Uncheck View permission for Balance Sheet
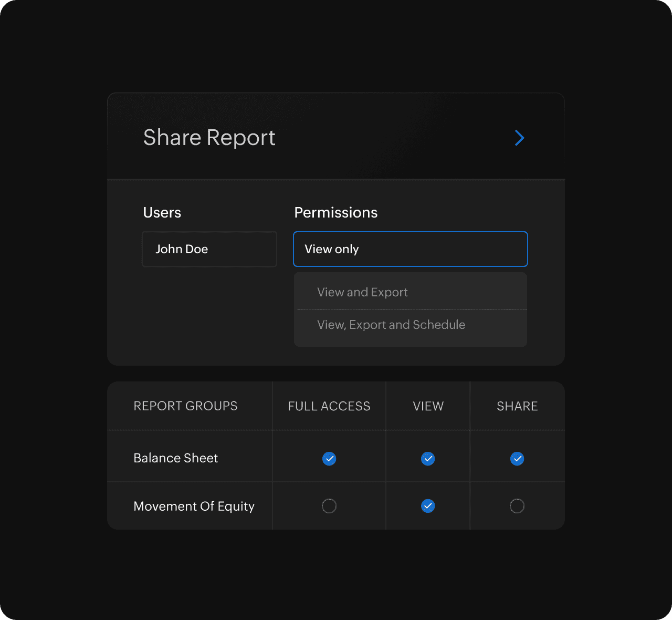The image size is (672, 620). 428,459
